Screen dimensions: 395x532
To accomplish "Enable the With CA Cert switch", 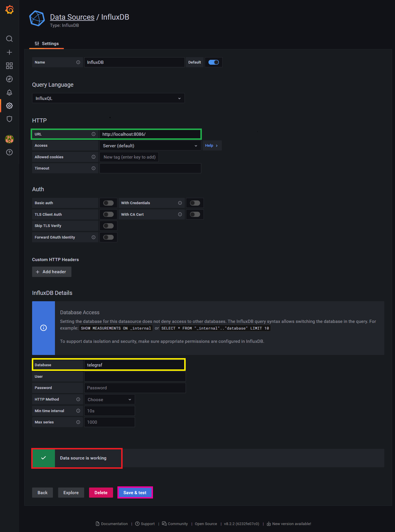I will pos(195,214).
